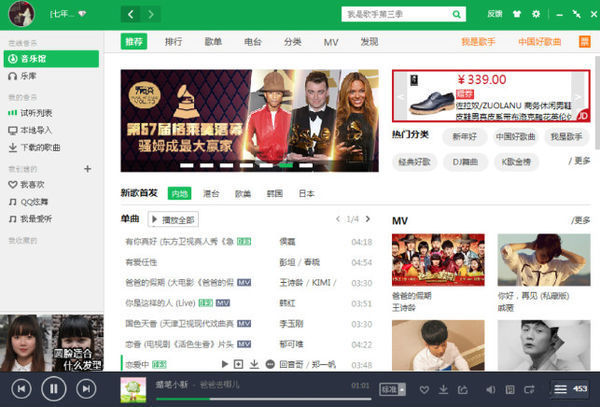
Task: Open the user avatar profile
Action: click(x=22, y=14)
